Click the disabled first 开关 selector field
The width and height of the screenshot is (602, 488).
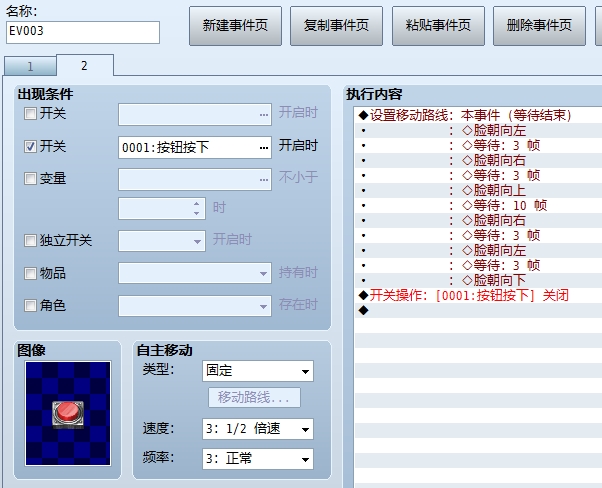click(195, 114)
